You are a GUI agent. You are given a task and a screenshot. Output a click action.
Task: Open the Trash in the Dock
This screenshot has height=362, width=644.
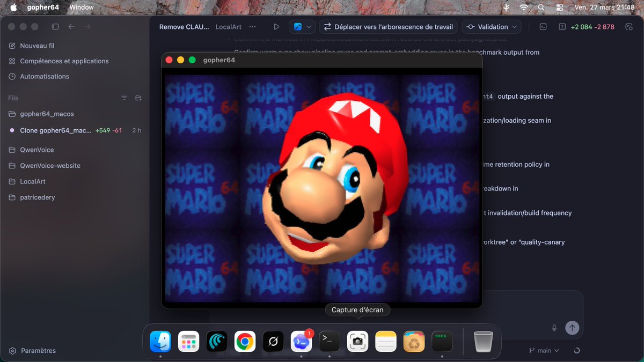483,341
